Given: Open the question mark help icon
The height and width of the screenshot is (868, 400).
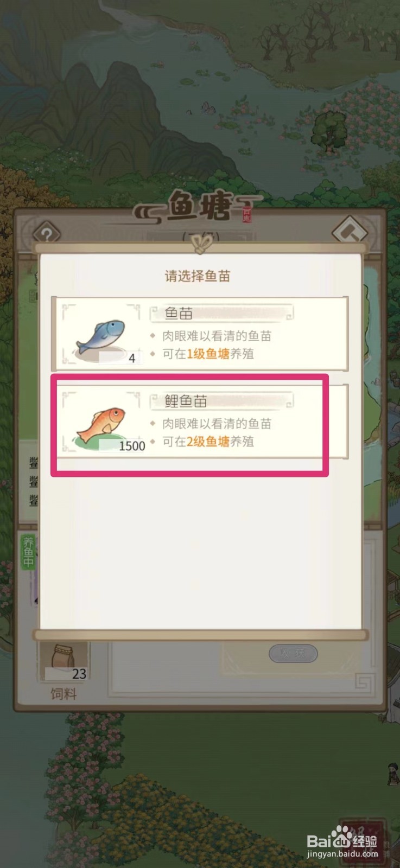Looking at the screenshot, I should pos(47,234).
